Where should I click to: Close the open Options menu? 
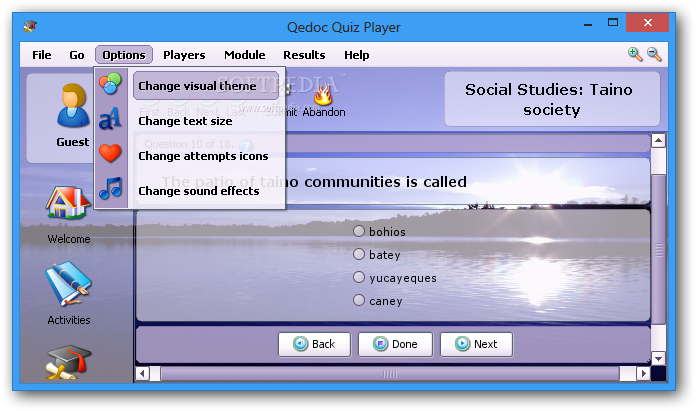pos(124,55)
